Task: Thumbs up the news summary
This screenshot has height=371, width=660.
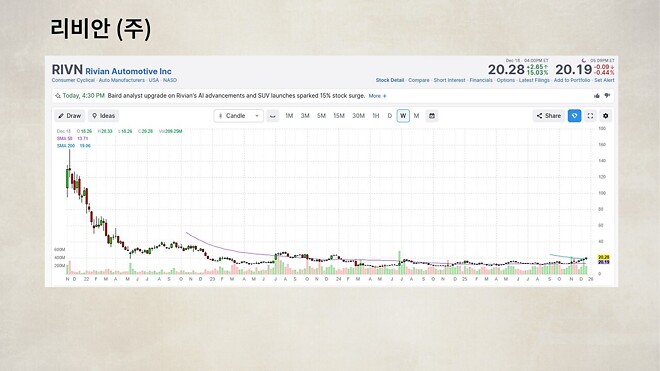Action: [597, 96]
